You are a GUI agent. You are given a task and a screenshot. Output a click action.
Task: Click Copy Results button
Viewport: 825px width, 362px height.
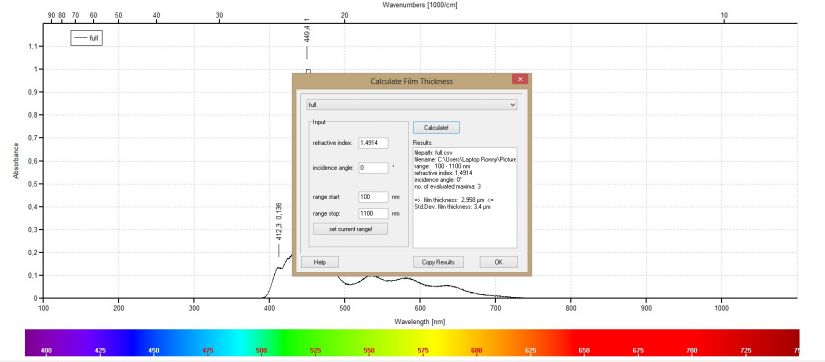(x=438, y=262)
